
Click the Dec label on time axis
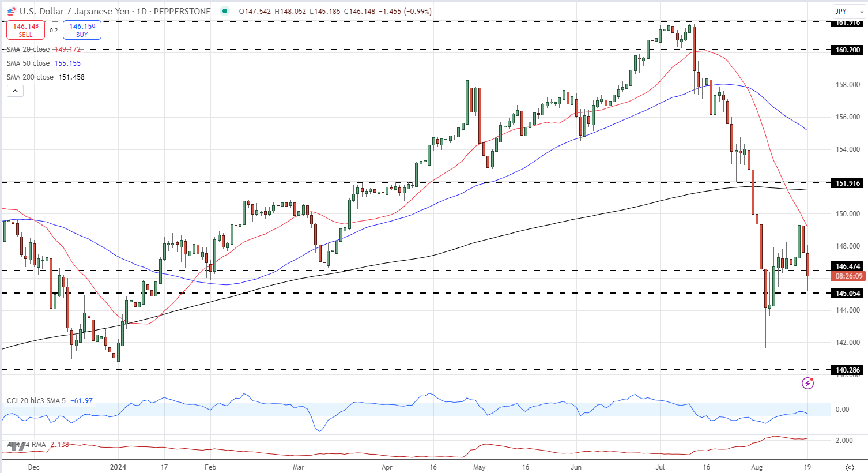point(34,467)
